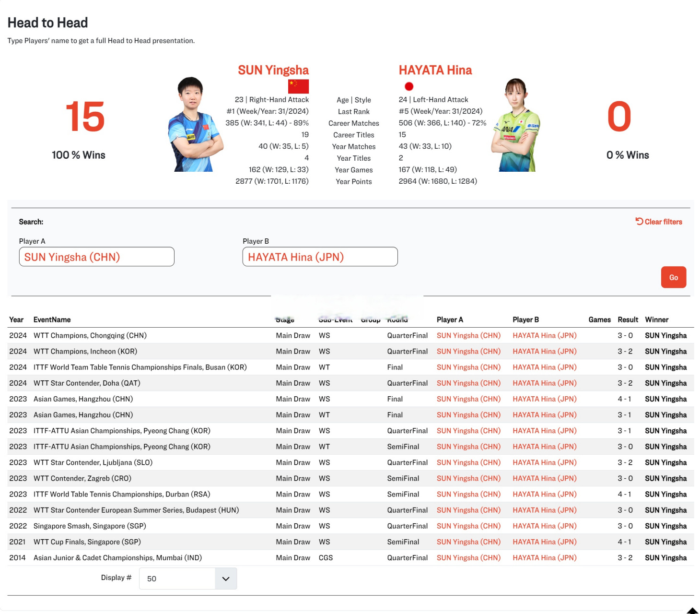Click result 4 - 1 in Durban row
Image resolution: width=700 pixels, height=614 pixels.
624,494
